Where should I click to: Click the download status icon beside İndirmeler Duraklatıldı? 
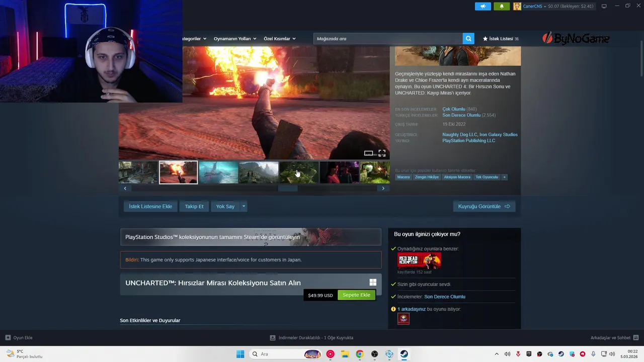[273, 338]
